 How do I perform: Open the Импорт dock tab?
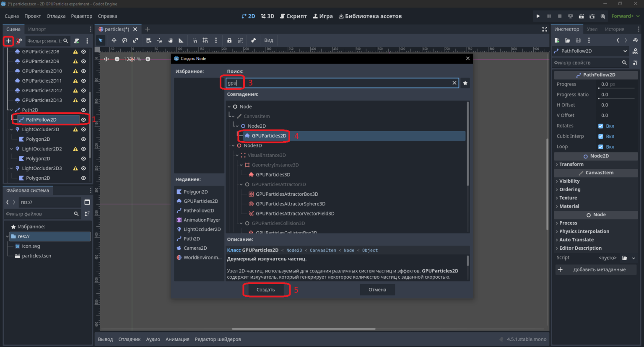pos(37,29)
